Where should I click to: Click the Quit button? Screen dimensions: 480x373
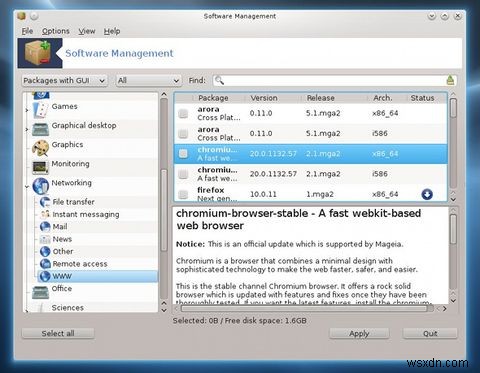tap(430, 333)
